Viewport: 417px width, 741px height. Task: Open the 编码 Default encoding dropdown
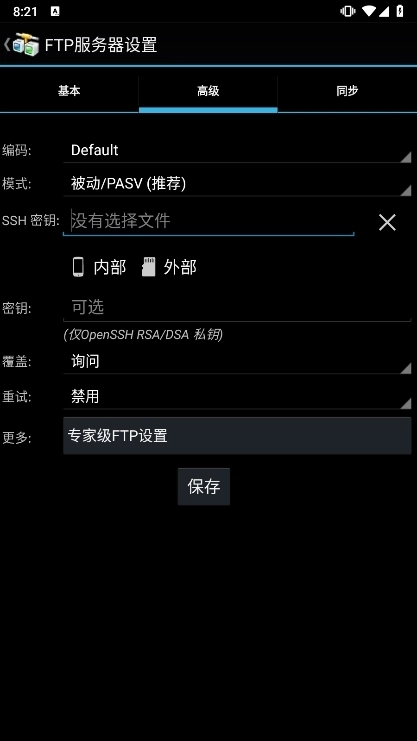click(x=237, y=150)
